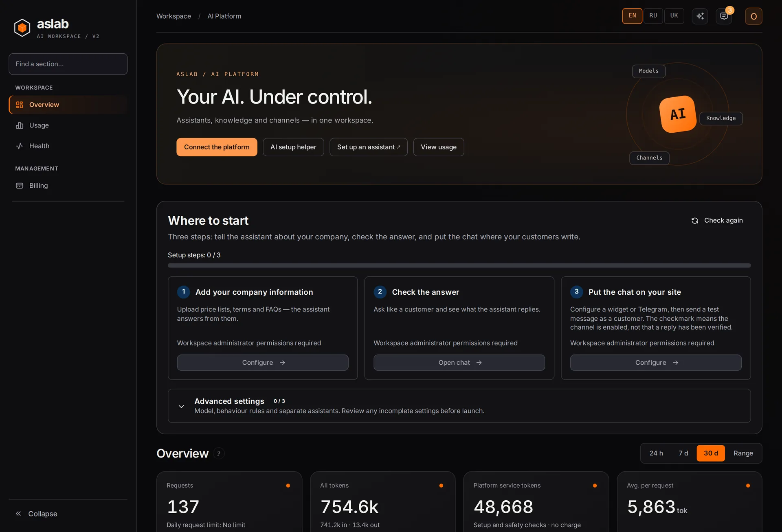The height and width of the screenshot is (532, 782).
Task: Switch language to EN
Action: [x=632, y=16]
